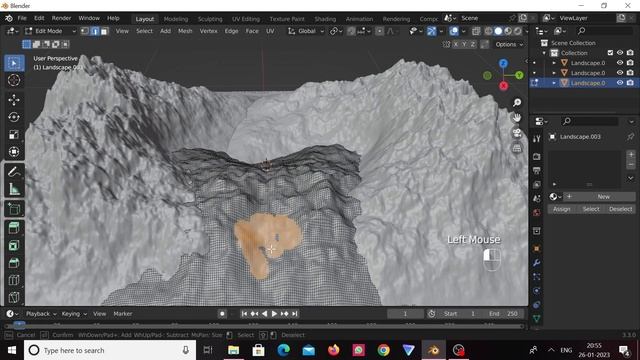Select the Loop Cut tool
640x360 pixels.
[x=14, y=280]
